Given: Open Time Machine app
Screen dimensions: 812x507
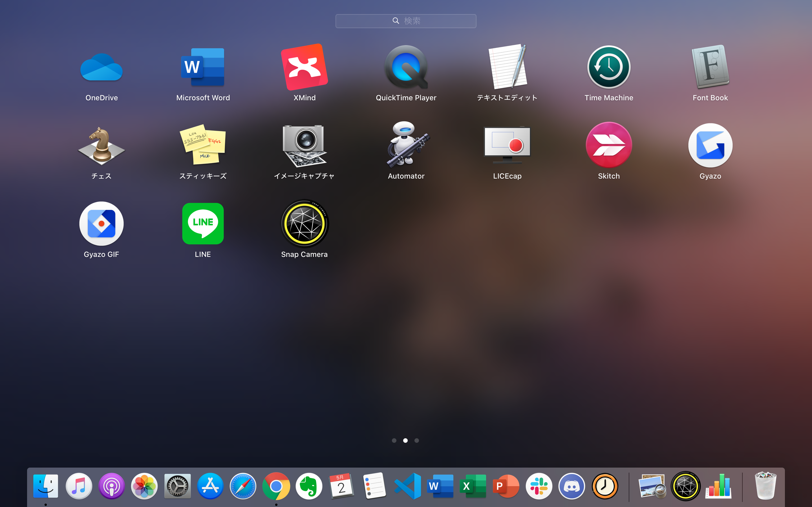Looking at the screenshot, I should pyautogui.click(x=609, y=67).
